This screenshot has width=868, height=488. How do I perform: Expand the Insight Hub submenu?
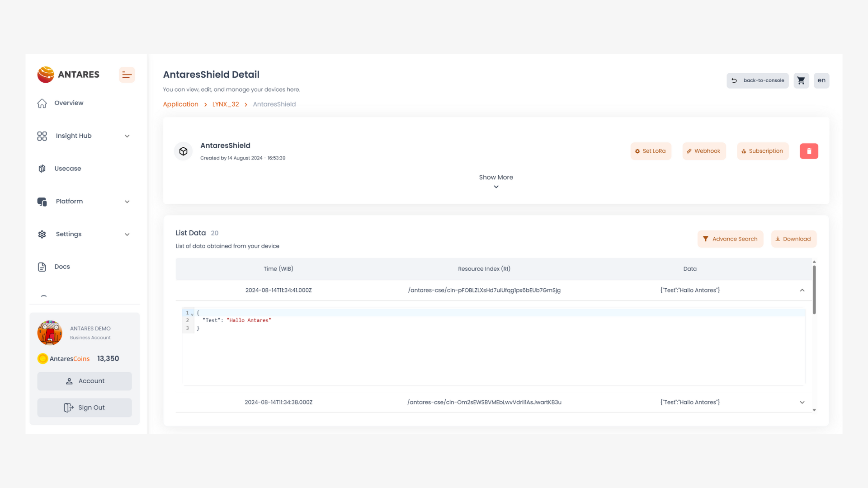[x=127, y=136]
